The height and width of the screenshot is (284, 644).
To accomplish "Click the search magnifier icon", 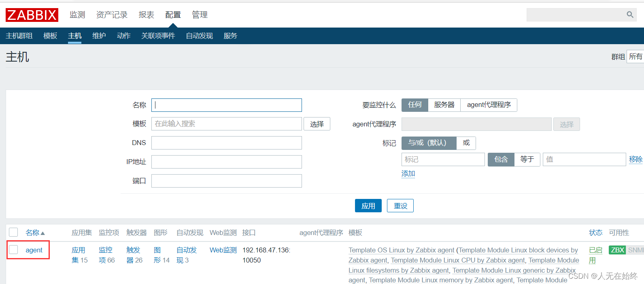I will coord(630,15).
